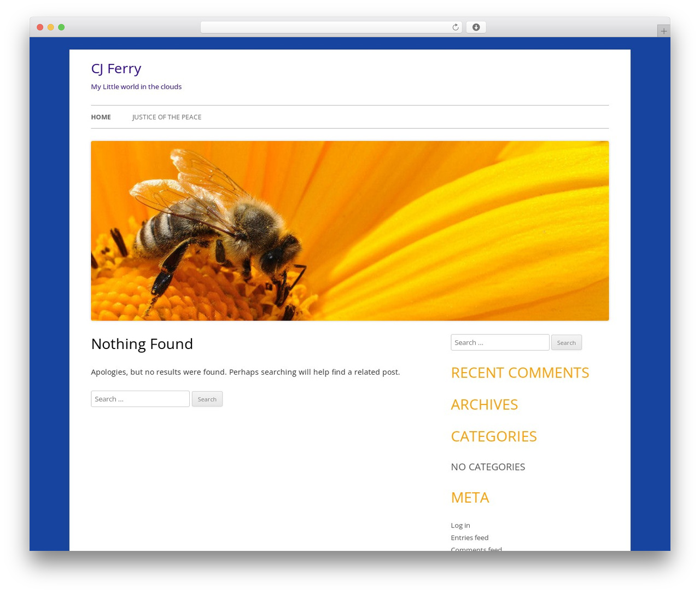Open the Log in link

(460, 525)
